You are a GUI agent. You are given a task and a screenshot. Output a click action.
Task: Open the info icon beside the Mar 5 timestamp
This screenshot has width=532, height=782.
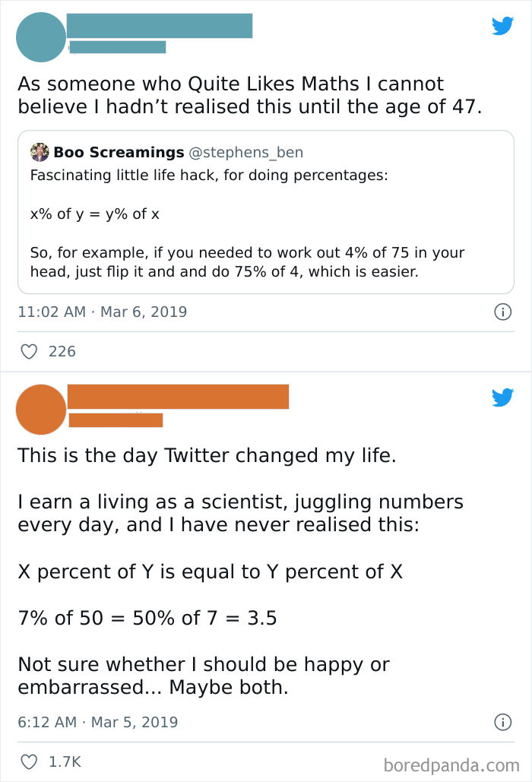[503, 723]
